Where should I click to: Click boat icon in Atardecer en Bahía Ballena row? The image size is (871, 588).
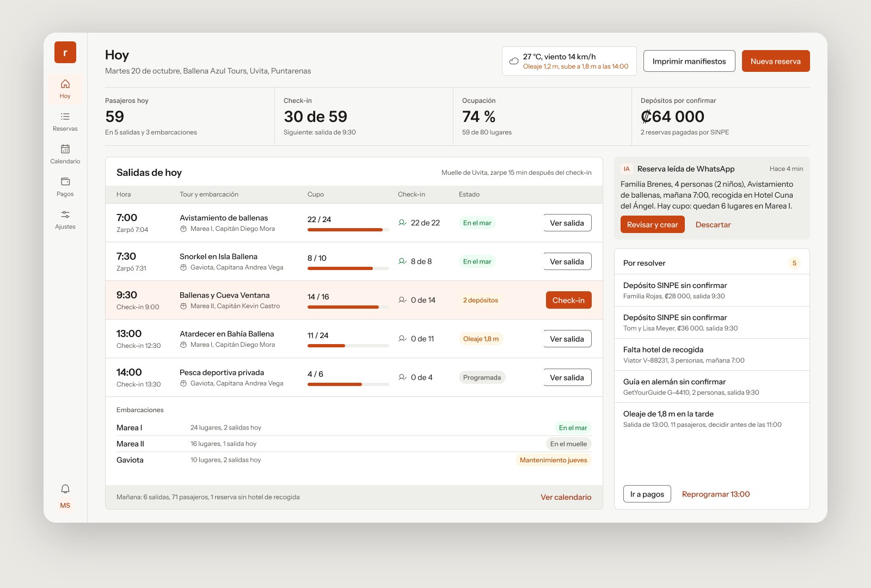pyautogui.click(x=183, y=345)
